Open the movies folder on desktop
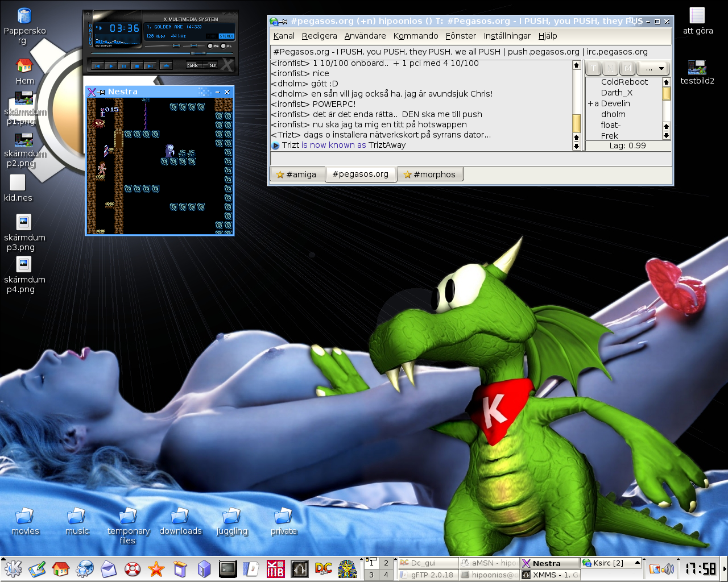 point(25,521)
